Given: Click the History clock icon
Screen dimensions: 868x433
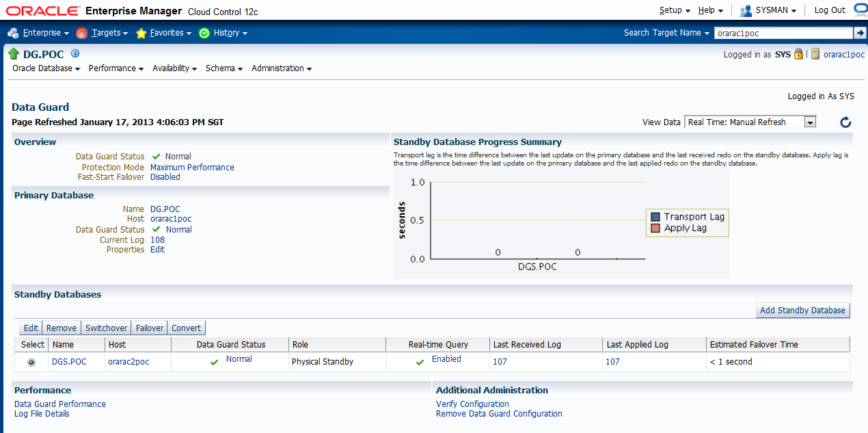Looking at the screenshot, I should [x=204, y=33].
